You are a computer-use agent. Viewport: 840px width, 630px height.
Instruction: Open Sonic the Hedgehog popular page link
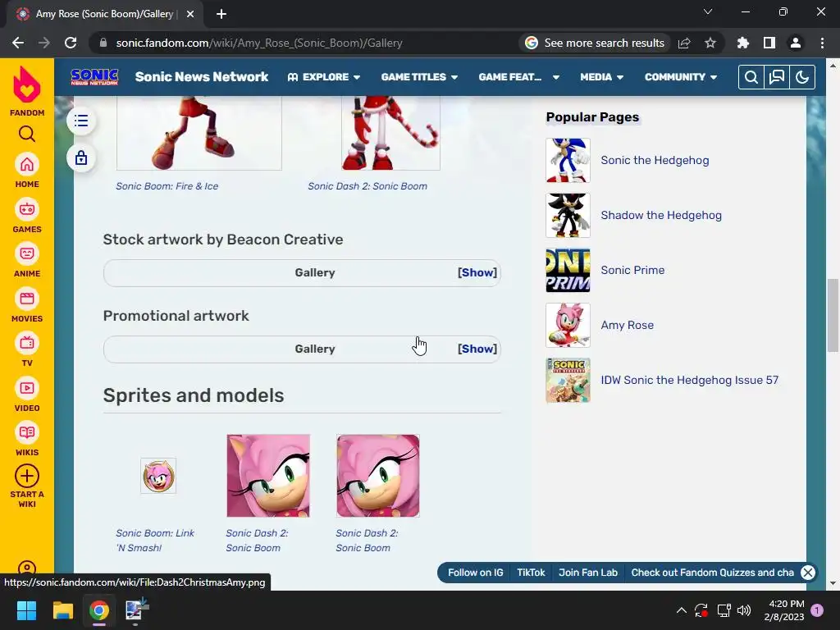pos(655,160)
